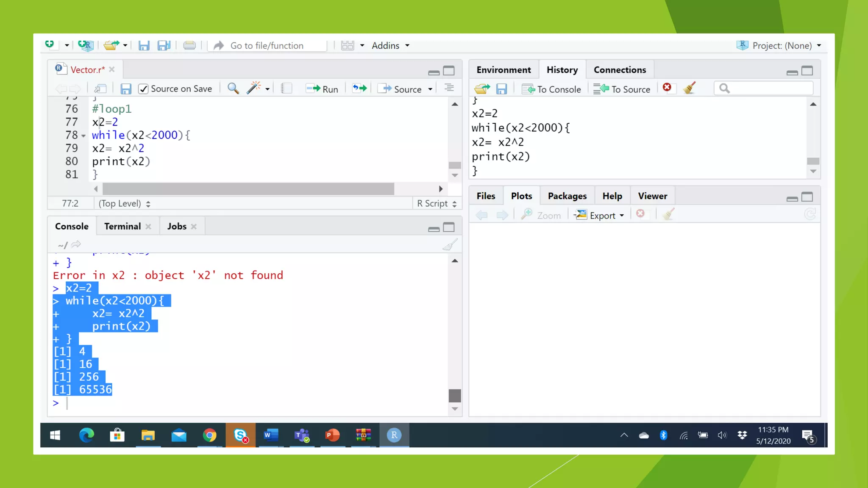
Task: Show document outline icon
Action: (x=449, y=88)
